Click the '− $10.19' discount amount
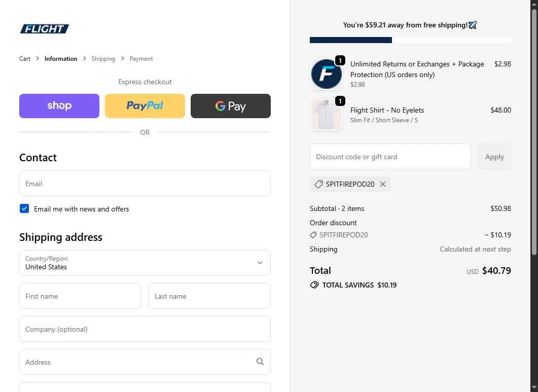 [497, 235]
